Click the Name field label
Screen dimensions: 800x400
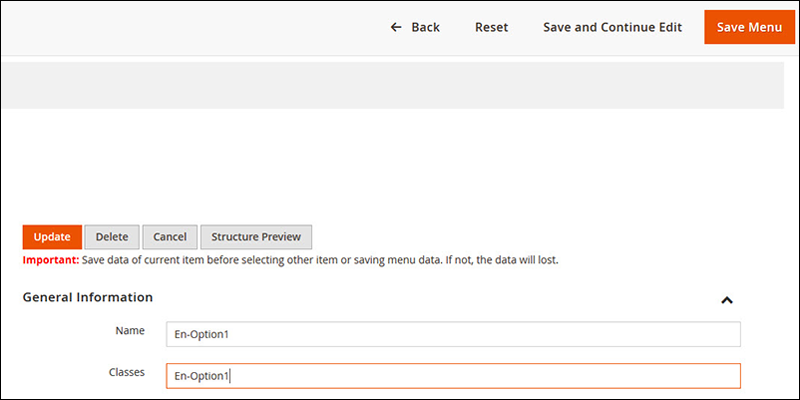[130, 331]
